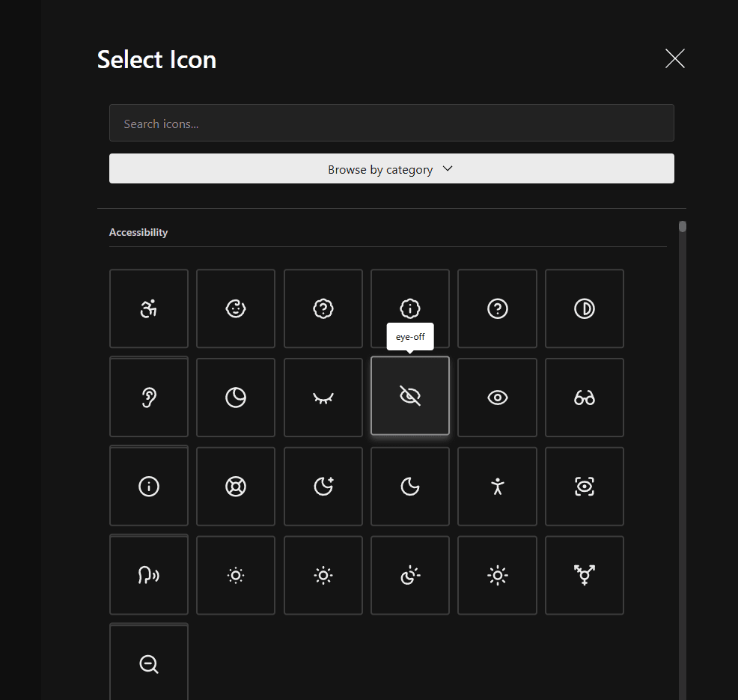Pick the open eye icon

point(498,398)
